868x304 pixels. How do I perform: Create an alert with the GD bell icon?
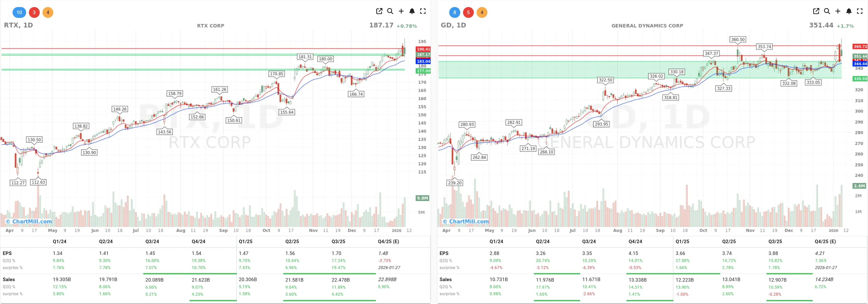tap(849, 11)
